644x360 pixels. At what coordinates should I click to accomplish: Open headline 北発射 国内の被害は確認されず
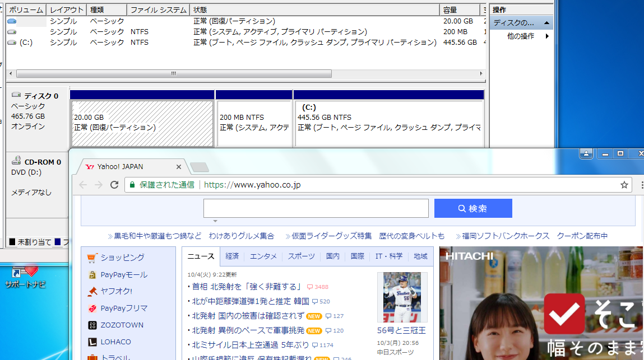[248, 316]
